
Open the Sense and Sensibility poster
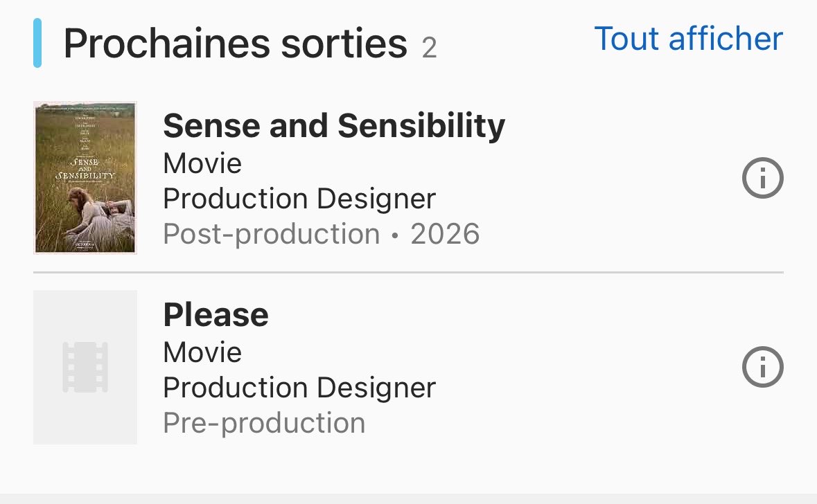pyautogui.click(x=85, y=177)
